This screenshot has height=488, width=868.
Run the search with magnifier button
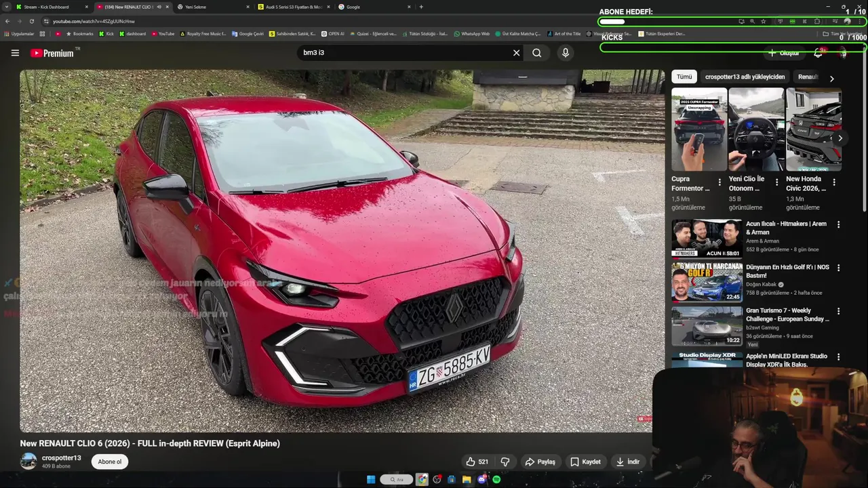click(x=536, y=53)
